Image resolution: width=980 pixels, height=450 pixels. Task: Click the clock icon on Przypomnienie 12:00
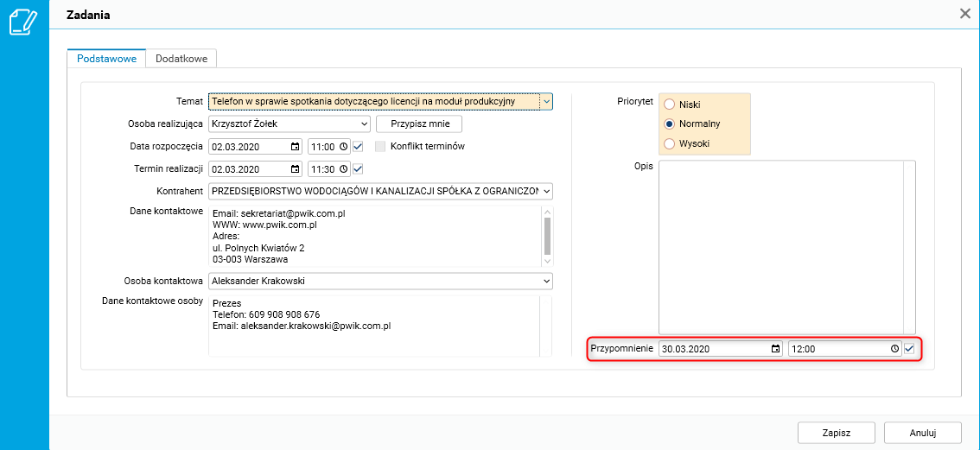(x=894, y=349)
